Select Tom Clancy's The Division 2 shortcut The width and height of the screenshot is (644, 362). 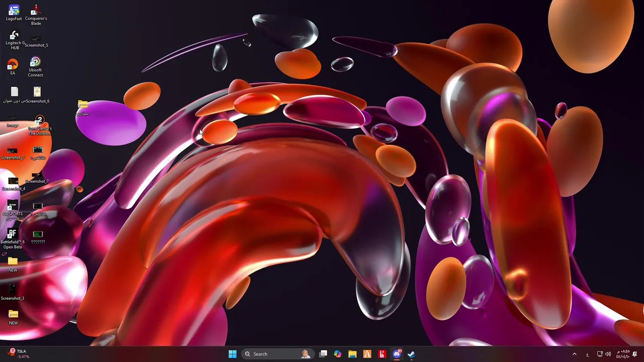(40, 126)
